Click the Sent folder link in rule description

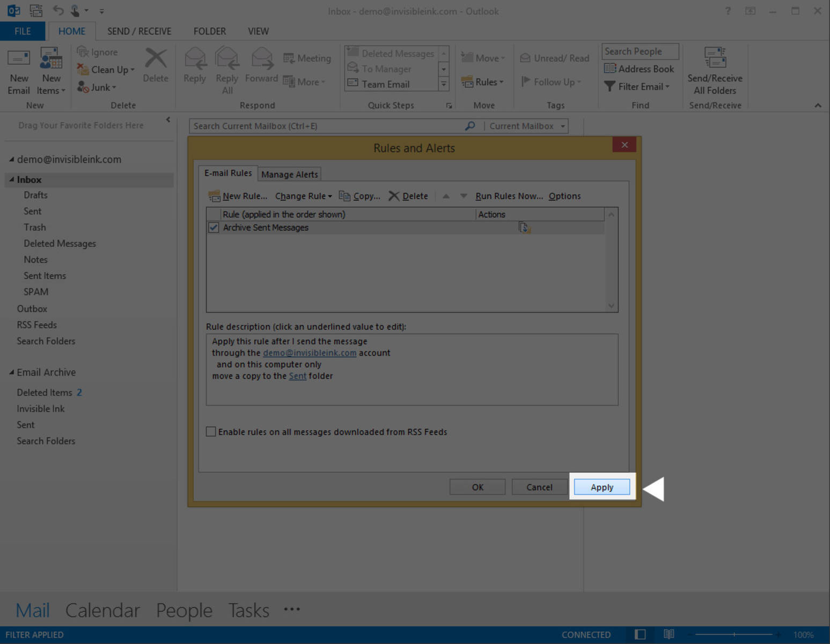coord(298,376)
